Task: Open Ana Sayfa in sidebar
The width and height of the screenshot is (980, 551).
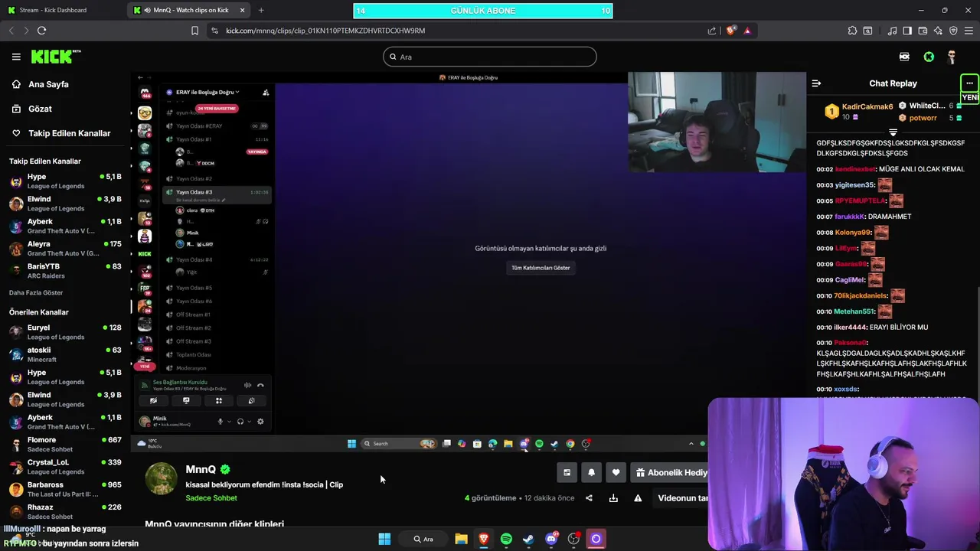Action: pyautogui.click(x=48, y=84)
